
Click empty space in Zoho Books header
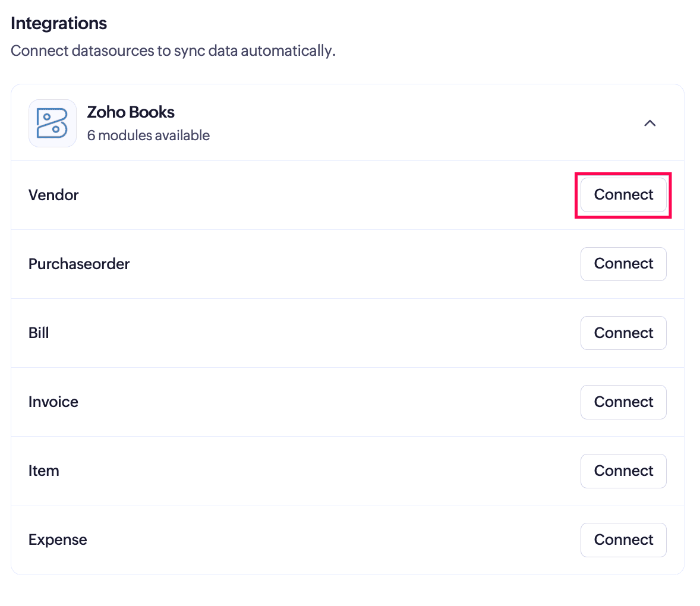(402, 123)
